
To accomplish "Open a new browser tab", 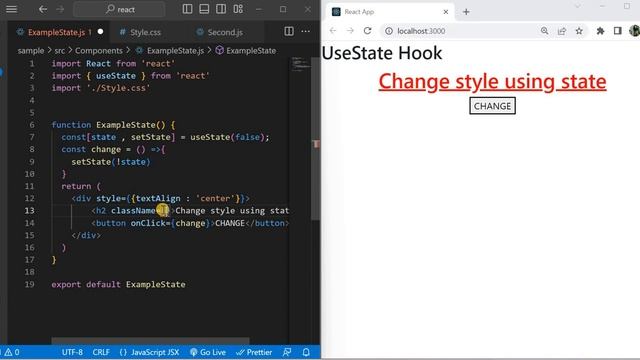I will tap(466, 12).
